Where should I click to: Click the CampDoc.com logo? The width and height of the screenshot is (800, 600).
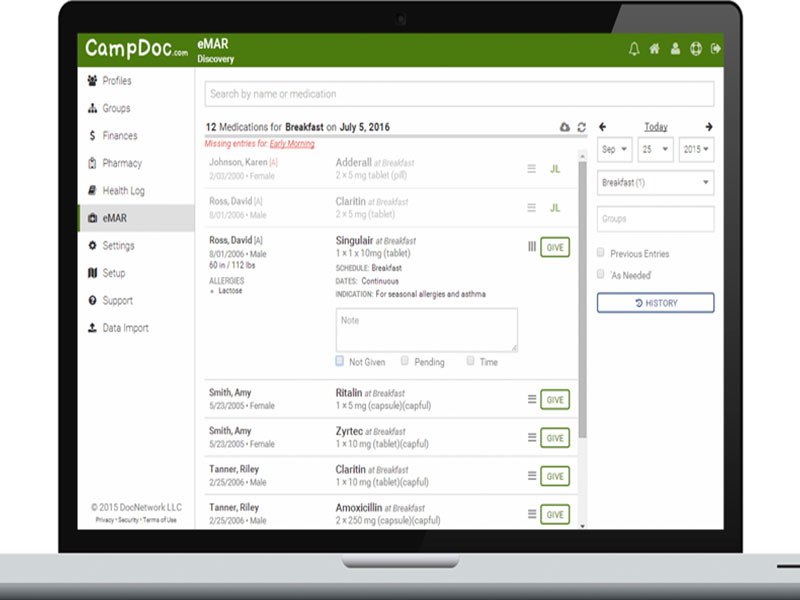click(136, 49)
